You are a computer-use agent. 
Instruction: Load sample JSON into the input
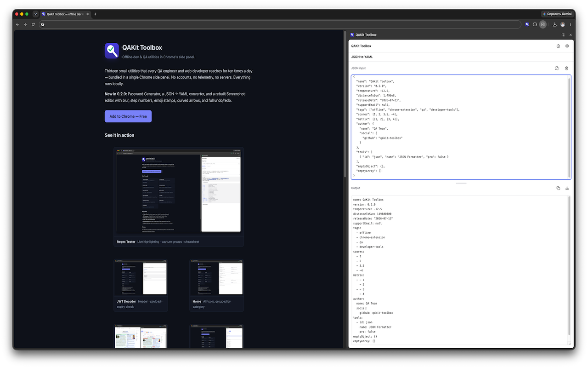(557, 68)
